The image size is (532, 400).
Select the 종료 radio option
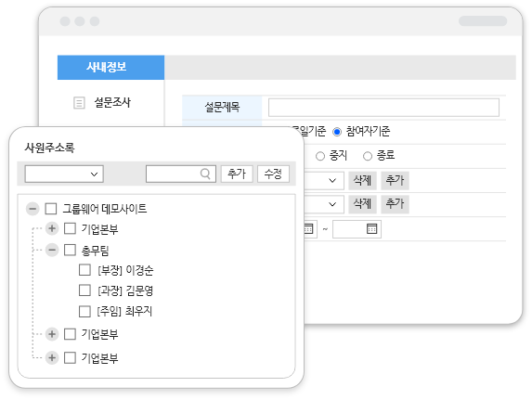(368, 156)
